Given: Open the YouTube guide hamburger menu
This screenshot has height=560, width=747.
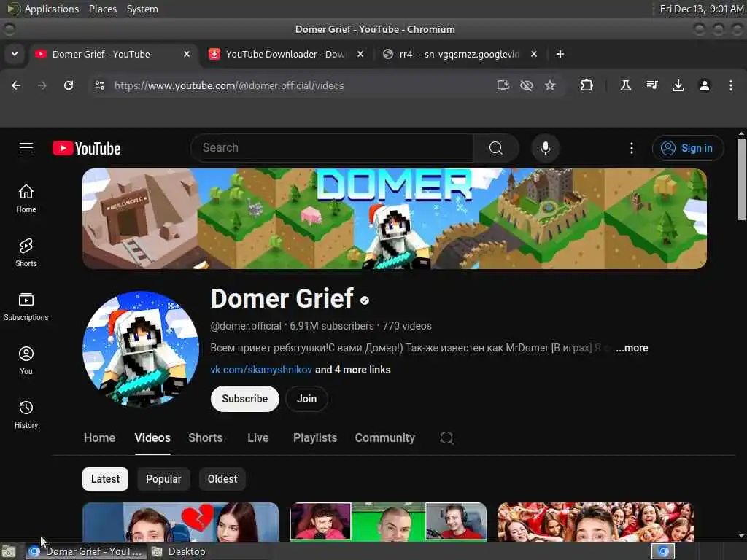Looking at the screenshot, I should 26,148.
